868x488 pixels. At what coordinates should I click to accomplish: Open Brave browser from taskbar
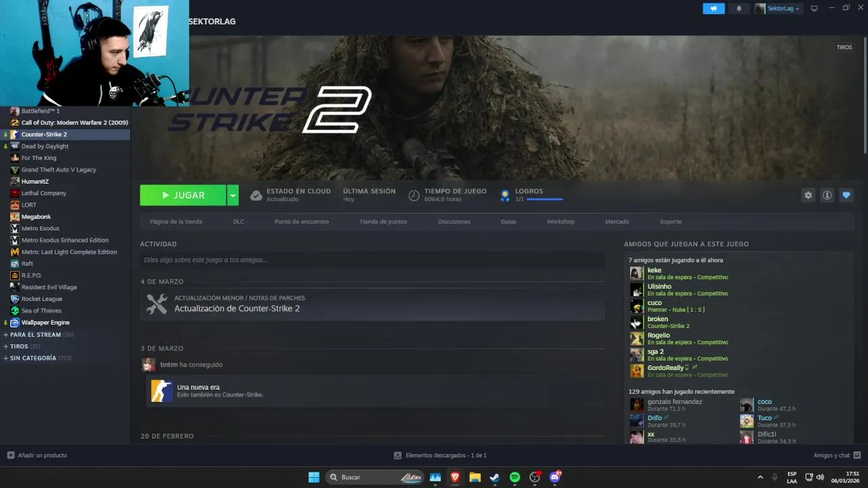click(455, 477)
